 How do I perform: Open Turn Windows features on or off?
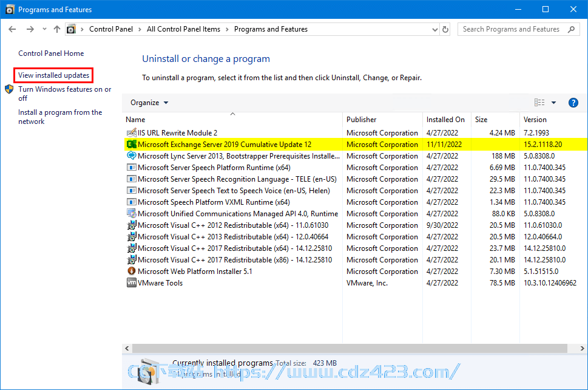click(x=64, y=94)
